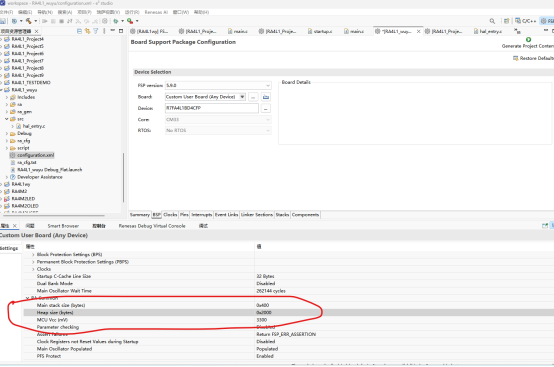Open the startup.c editor tab
This screenshot has width=554, height=367.
319,31
